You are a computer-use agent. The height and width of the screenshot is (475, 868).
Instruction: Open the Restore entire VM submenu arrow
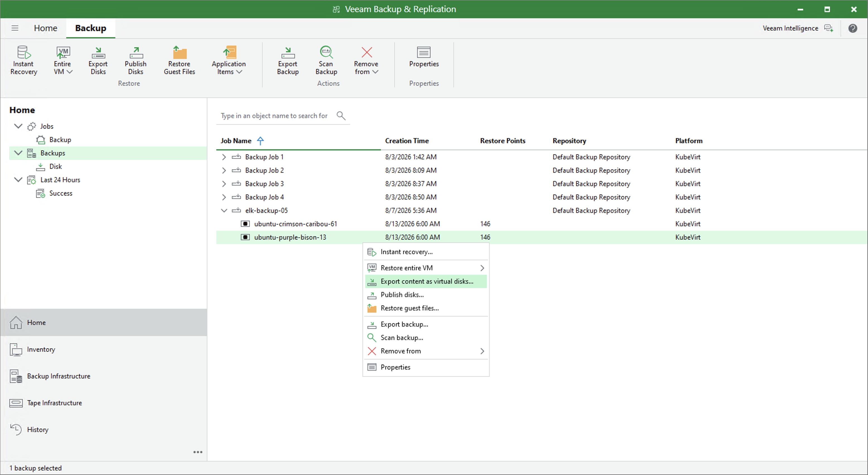click(482, 268)
